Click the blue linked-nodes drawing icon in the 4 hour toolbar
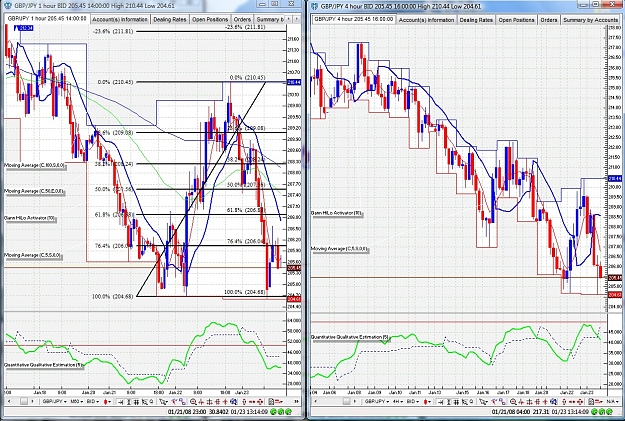625x421 pixels. pos(502,401)
